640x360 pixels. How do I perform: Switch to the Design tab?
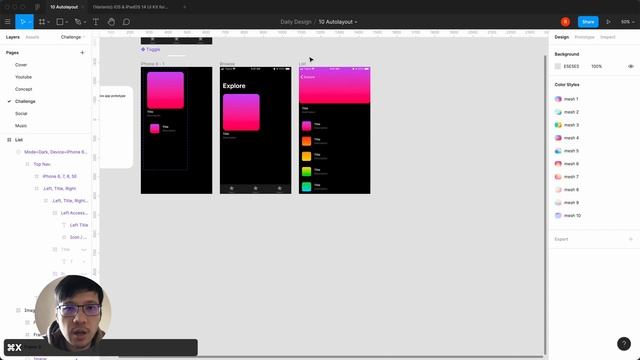562,37
